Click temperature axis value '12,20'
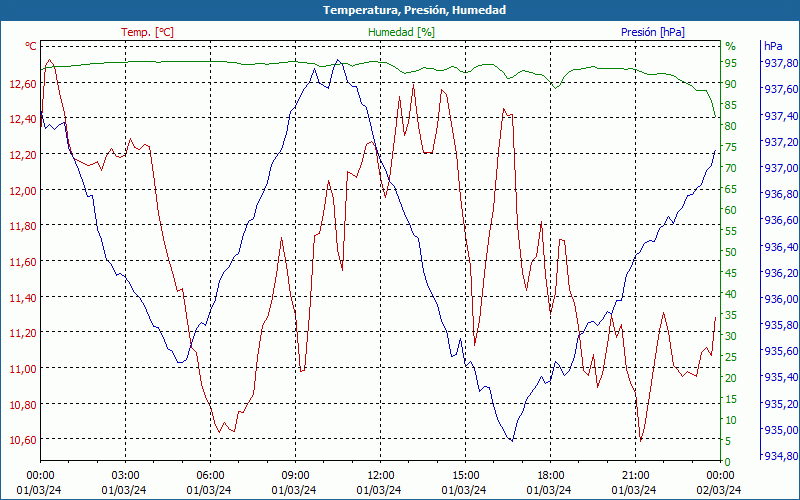The height and width of the screenshot is (500, 800). click(23, 155)
